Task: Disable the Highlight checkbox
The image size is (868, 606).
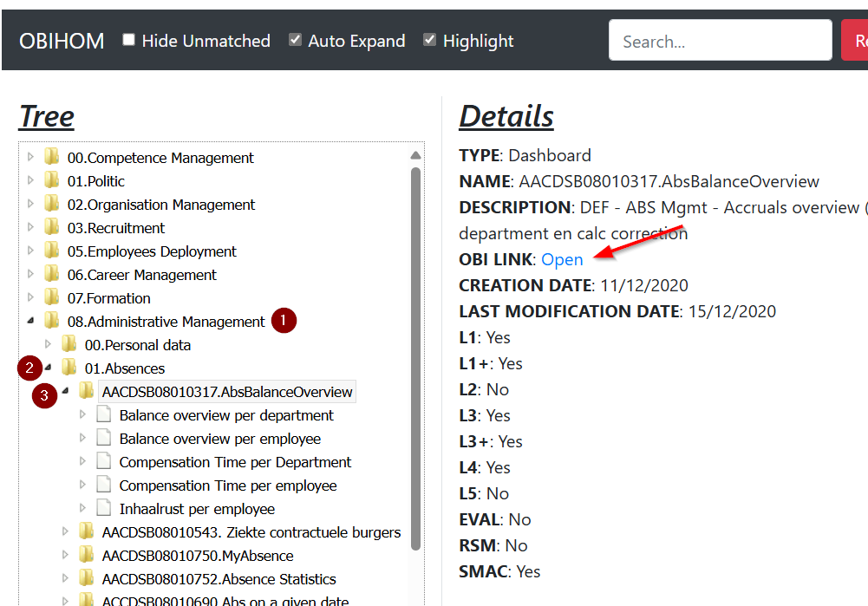Action: point(429,40)
